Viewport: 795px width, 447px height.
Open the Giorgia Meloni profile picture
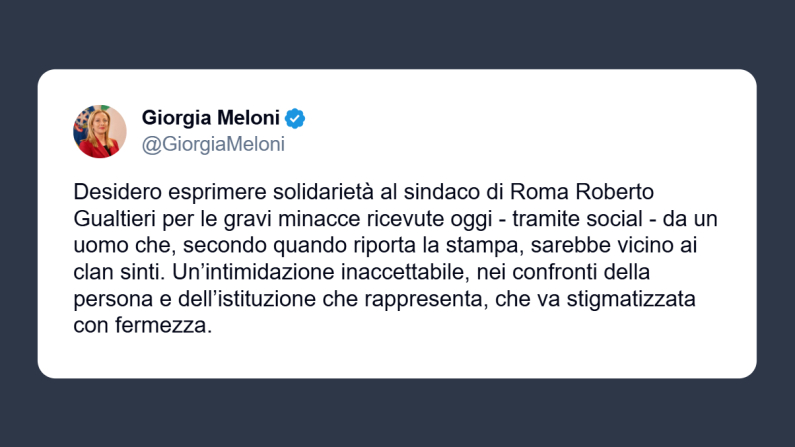100,131
